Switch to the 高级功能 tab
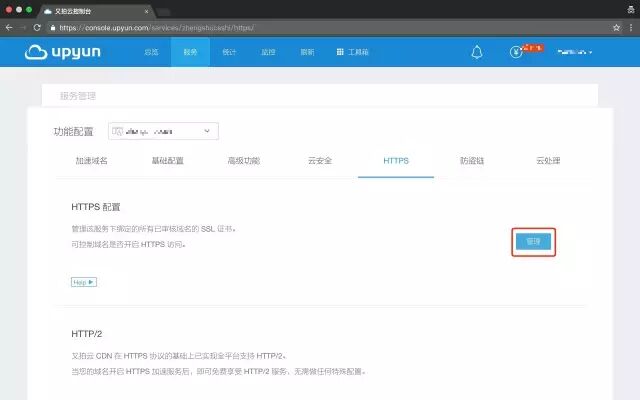This screenshot has height=400, width=640. click(x=244, y=161)
